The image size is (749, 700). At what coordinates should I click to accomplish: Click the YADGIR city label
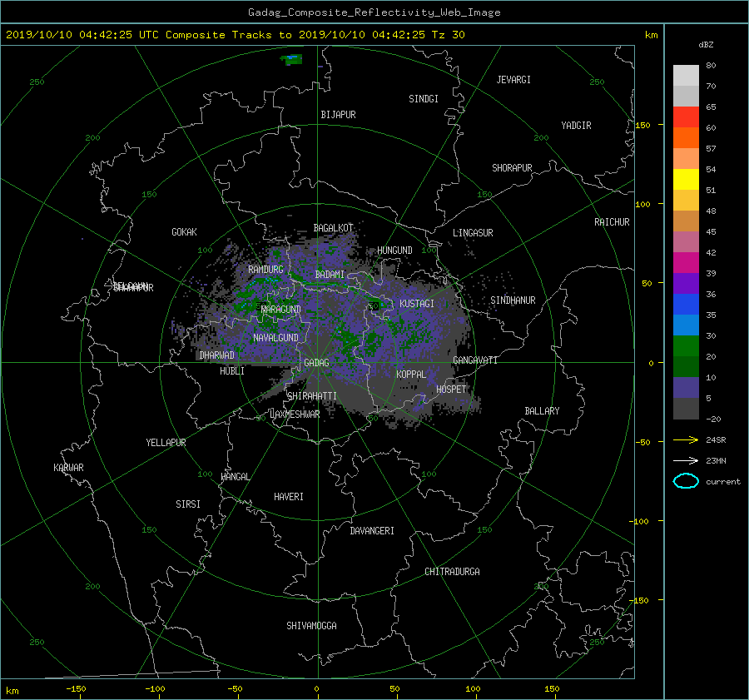point(576,126)
